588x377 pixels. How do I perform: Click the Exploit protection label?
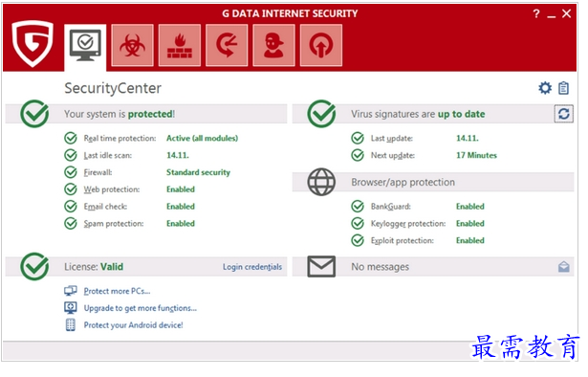point(403,241)
